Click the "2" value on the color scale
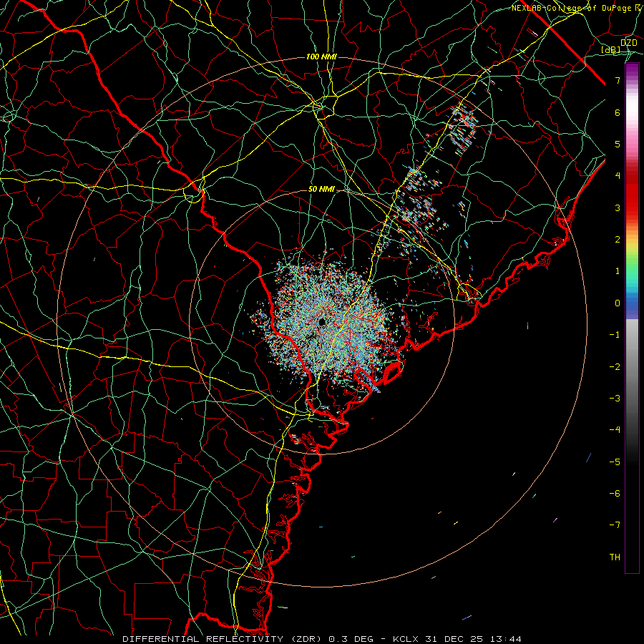Image resolution: width=644 pixels, height=644 pixels. tap(618, 240)
